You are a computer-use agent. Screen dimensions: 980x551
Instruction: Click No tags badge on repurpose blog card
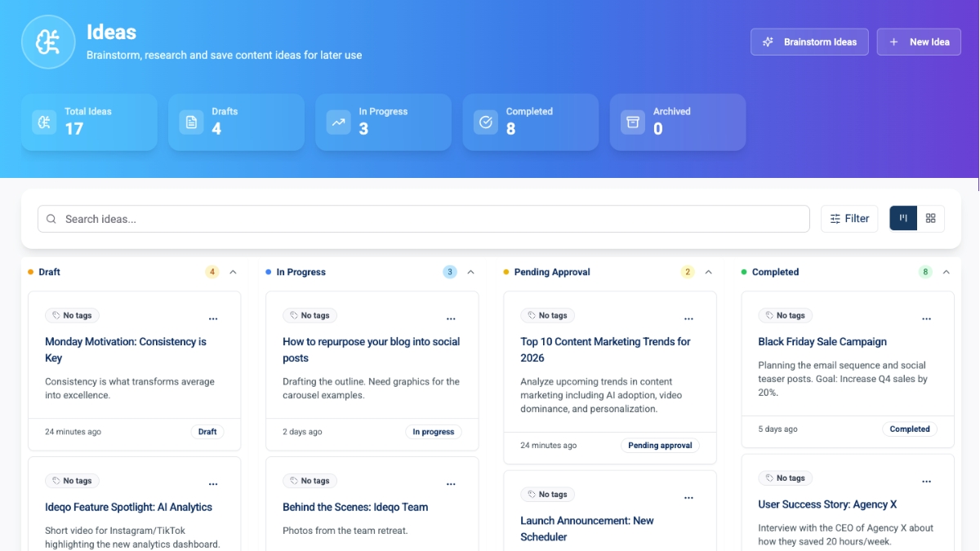coord(310,315)
